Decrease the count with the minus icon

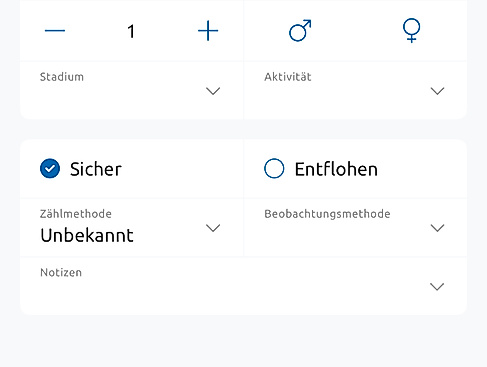click(x=55, y=31)
